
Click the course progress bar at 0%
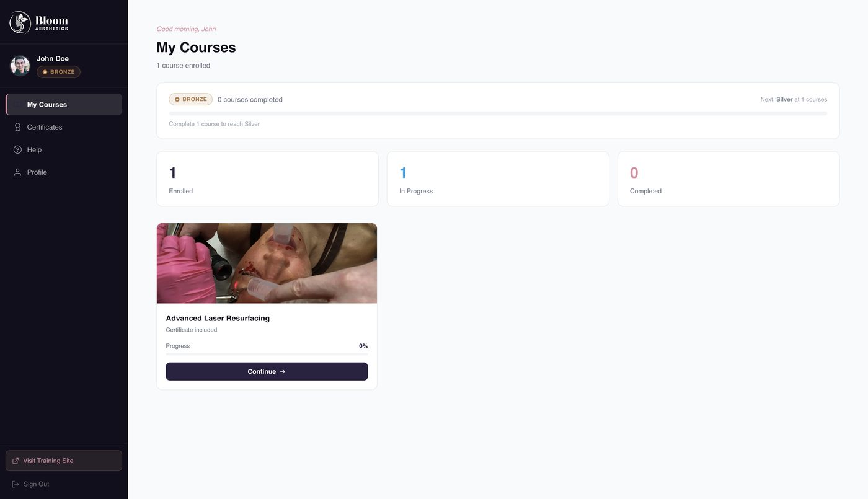[267, 354]
